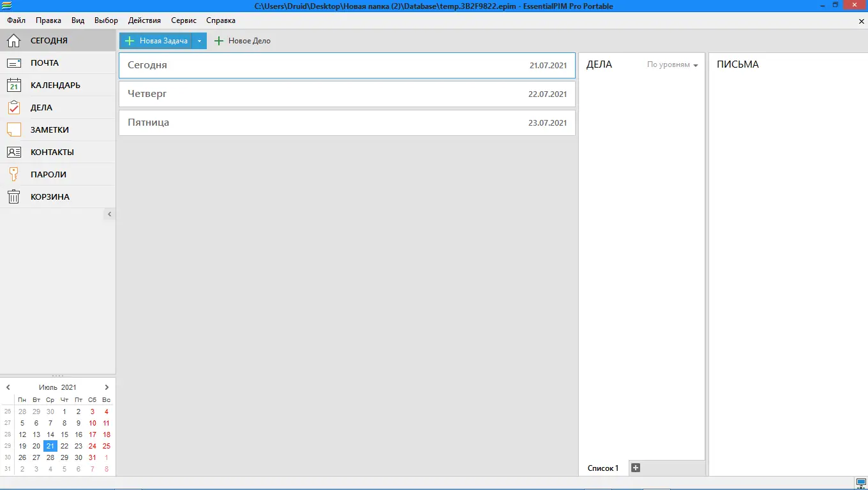Open the Контакты card icon

(x=13, y=152)
